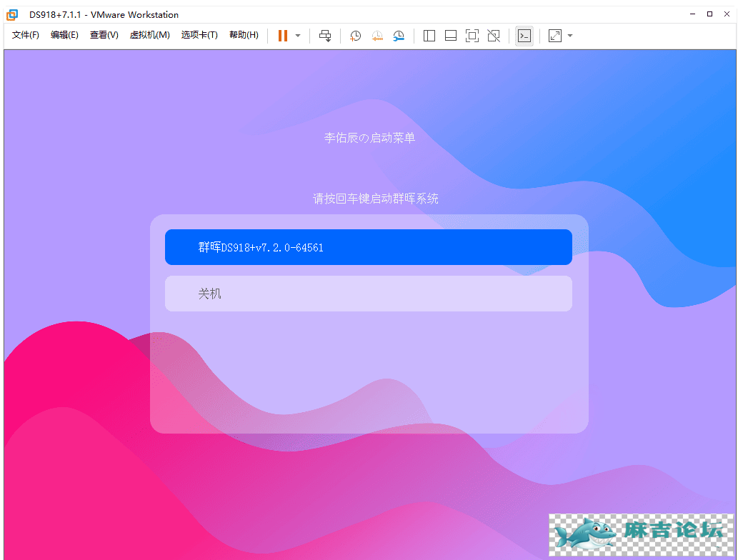The width and height of the screenshot is (738, 560).
Task: Toggle the library sidebar view
Action: pyautogui.click(x=429, y=36)
